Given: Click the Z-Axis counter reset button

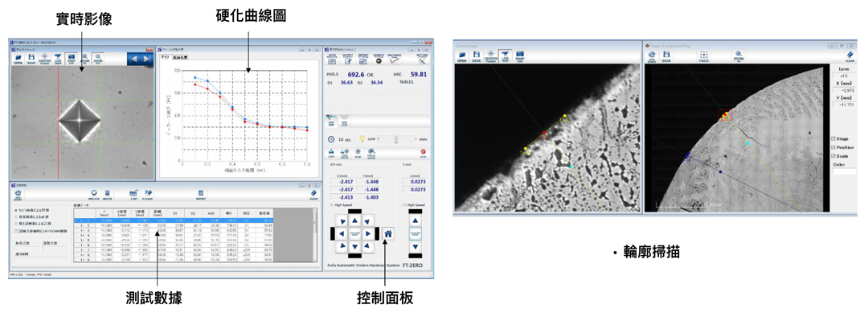Looking at the screenshot, I should pyautogui.click(x=416, y=233).
